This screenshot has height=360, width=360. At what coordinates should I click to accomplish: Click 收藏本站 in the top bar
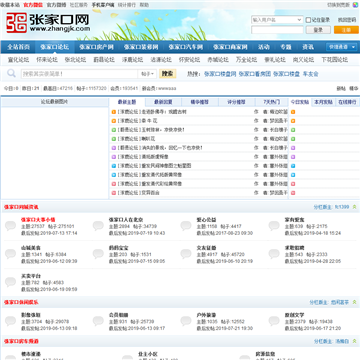point(10,5)
